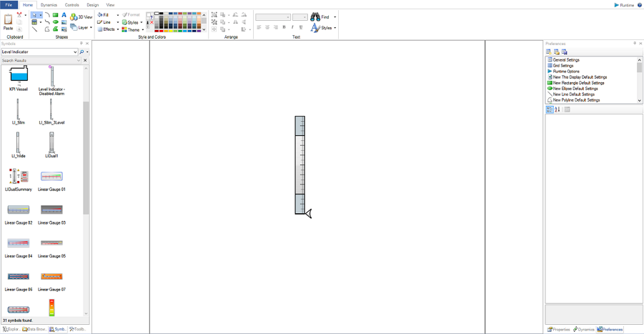Toggle bold text formatting

pyautogui.click(x=284, y=27)
